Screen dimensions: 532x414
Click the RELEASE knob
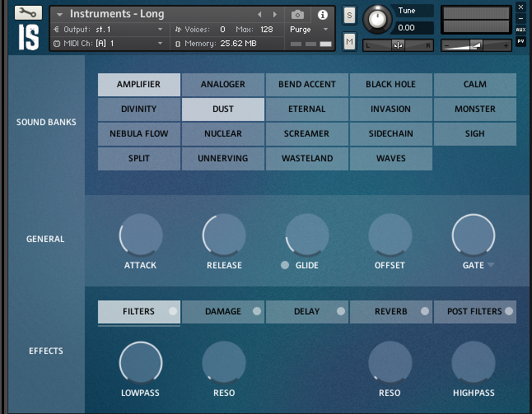click(x=224, y=235)
